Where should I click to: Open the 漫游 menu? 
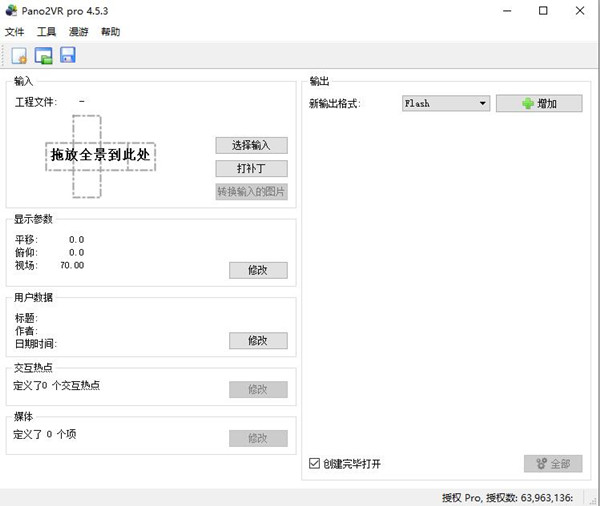pos(78,32)
